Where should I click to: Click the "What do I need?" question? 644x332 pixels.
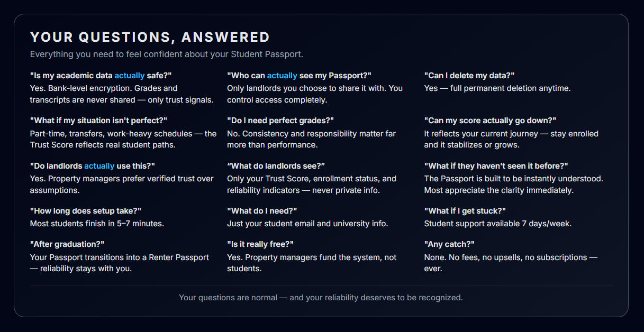[x=262, y=211]
